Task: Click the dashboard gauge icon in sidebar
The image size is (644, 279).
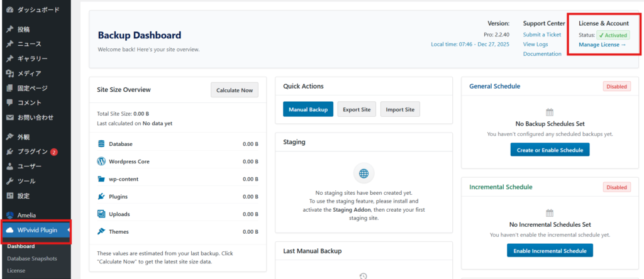Action: [9, 10]
